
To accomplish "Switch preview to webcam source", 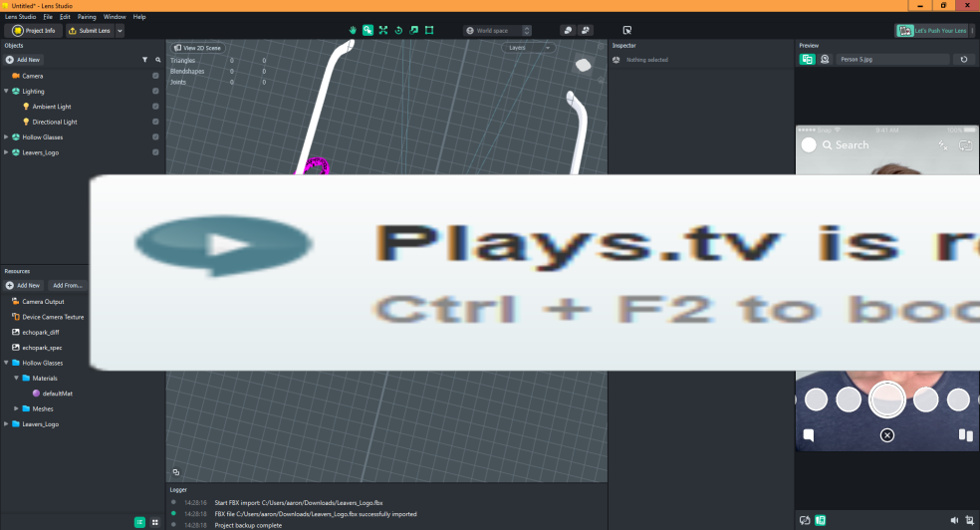I will pos(825,60).
